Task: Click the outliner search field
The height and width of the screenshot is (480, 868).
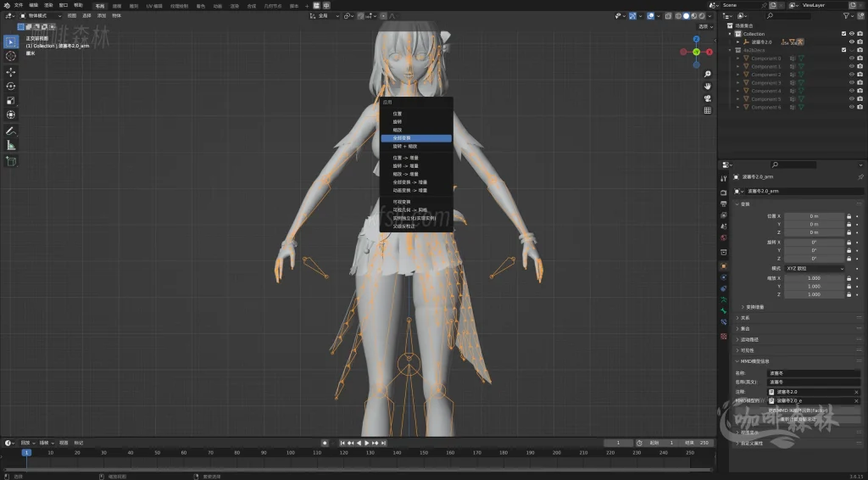Action: point(787,17)
